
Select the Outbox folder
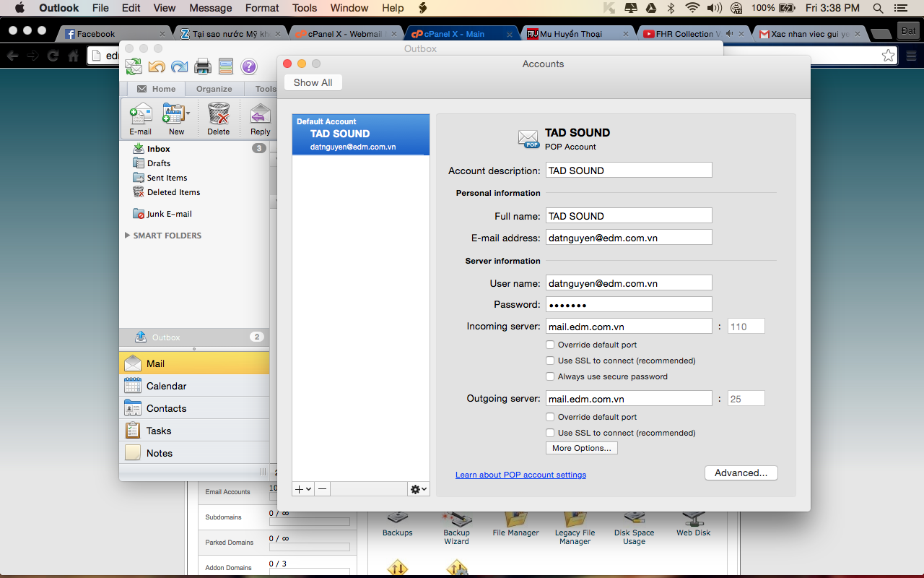pyautogui.click(x=194, y=337)
